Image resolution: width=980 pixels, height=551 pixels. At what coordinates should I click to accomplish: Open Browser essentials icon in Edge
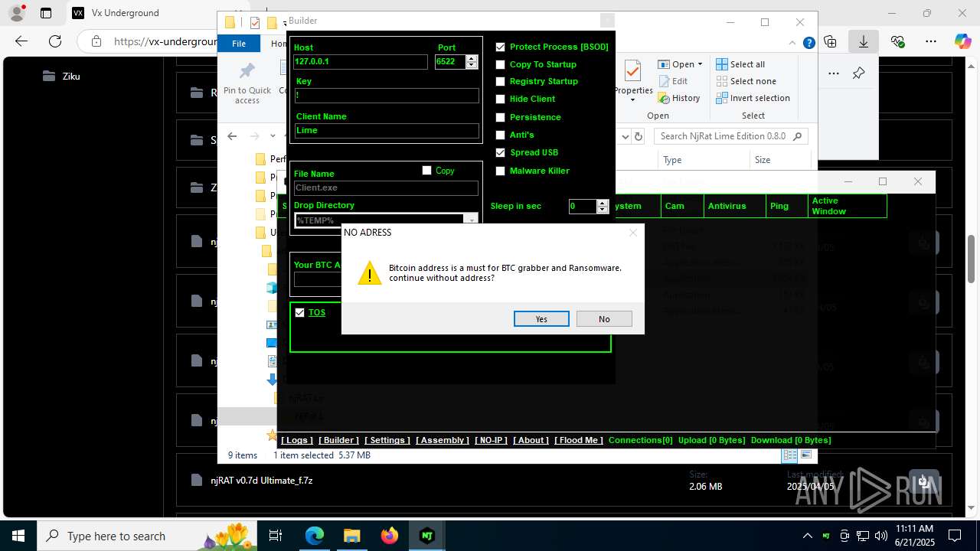pyautogui.click(x=897, y=41)
